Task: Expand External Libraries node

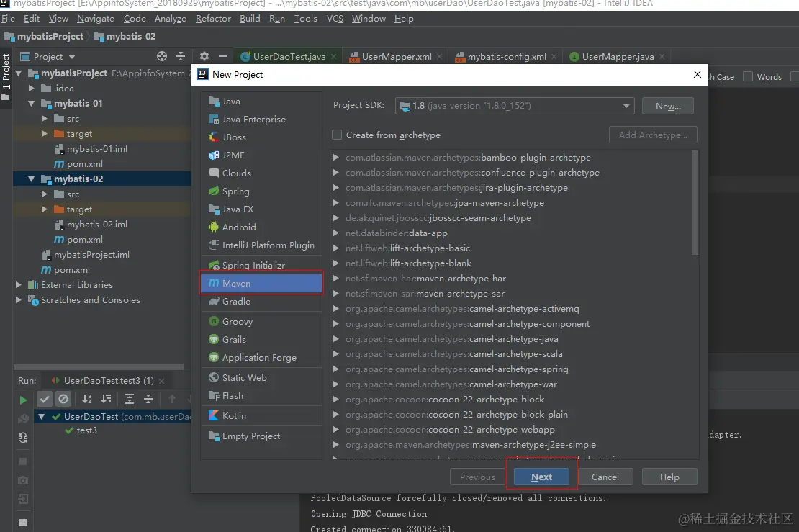Action: click(18, 284)
